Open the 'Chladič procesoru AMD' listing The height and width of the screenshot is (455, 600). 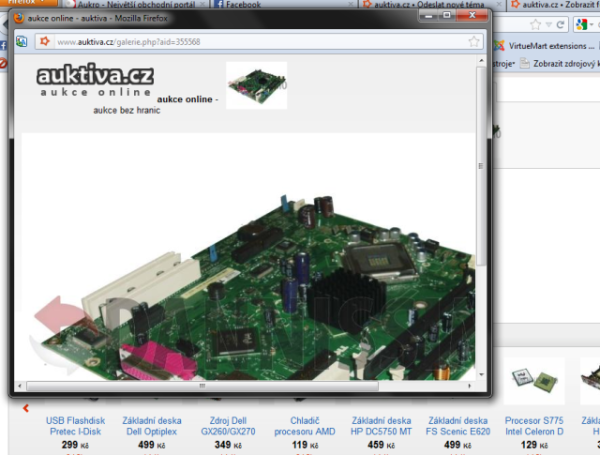point(312,426)
